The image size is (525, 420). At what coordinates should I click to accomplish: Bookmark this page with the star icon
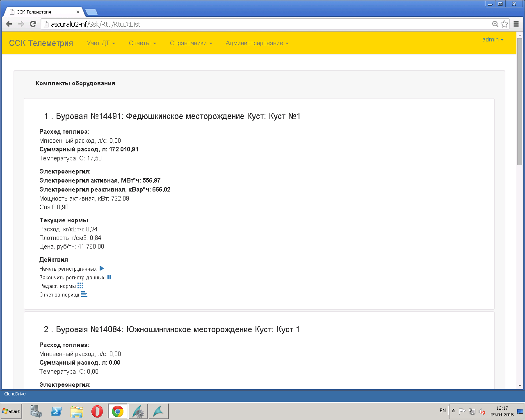click(504, 24)
